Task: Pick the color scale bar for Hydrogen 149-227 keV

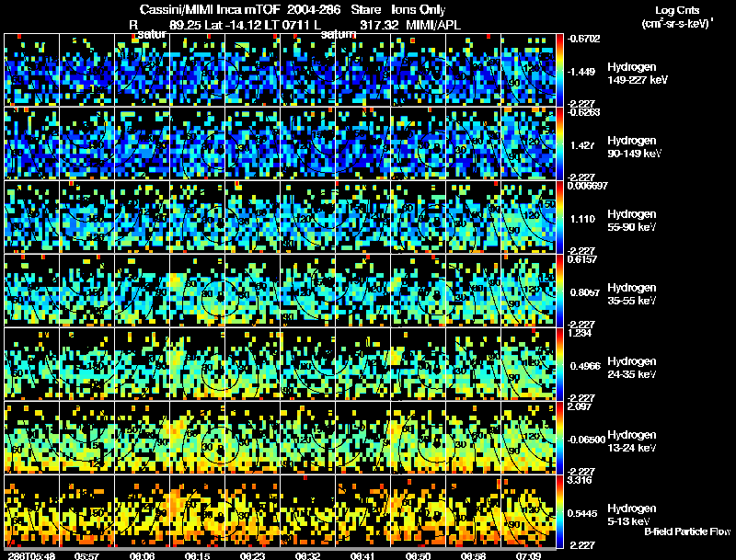Action: click(559, 70)
